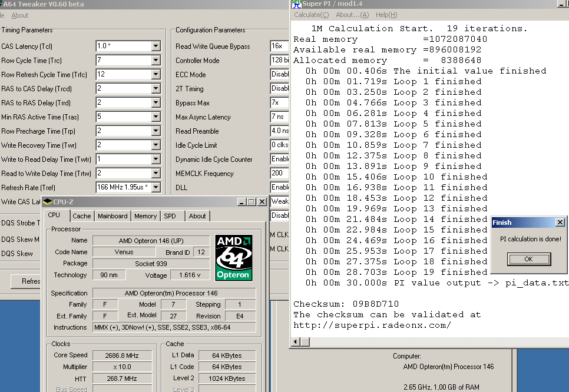The image size is (569, 392).
Task: Click the AMD64 Opteron logo in CPU-Z
Action: coord(233,258)
